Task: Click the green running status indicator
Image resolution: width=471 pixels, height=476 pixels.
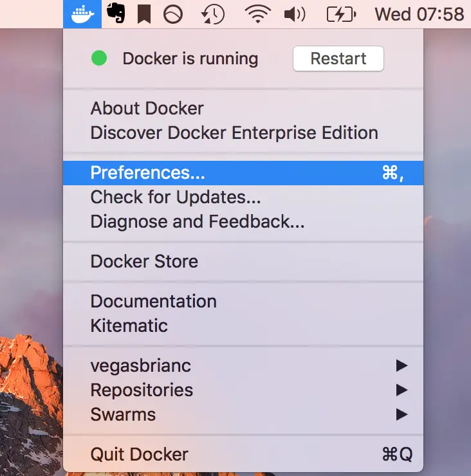Action: [99, 58]
